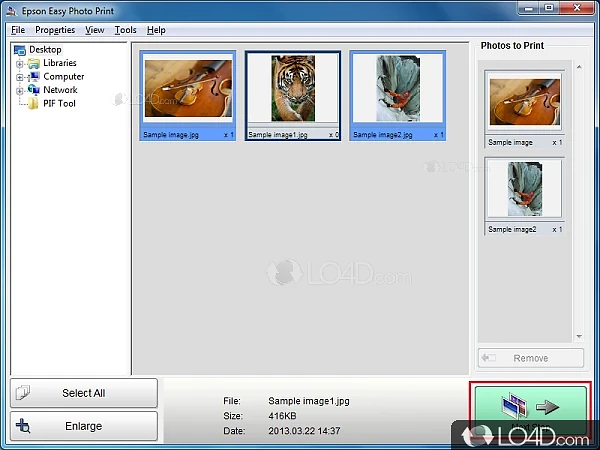
Task: Click the Desktop icon in tree
Action: [20, 50]
